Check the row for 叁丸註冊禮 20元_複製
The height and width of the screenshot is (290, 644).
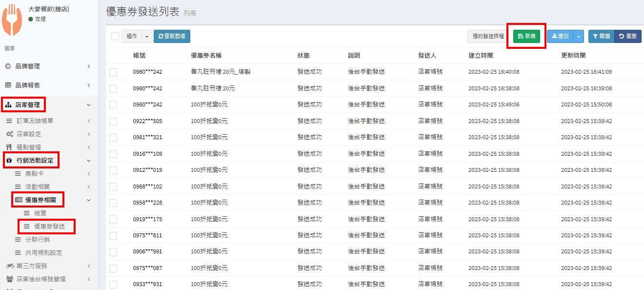click(113, 72)
